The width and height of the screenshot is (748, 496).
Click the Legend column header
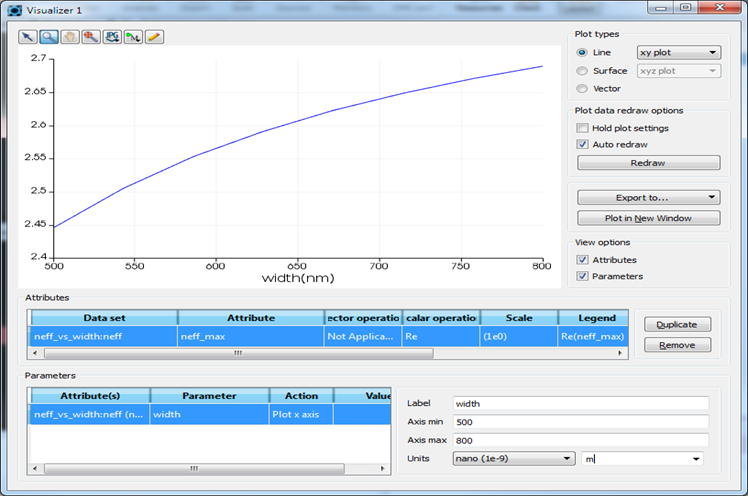click(593, 318)
